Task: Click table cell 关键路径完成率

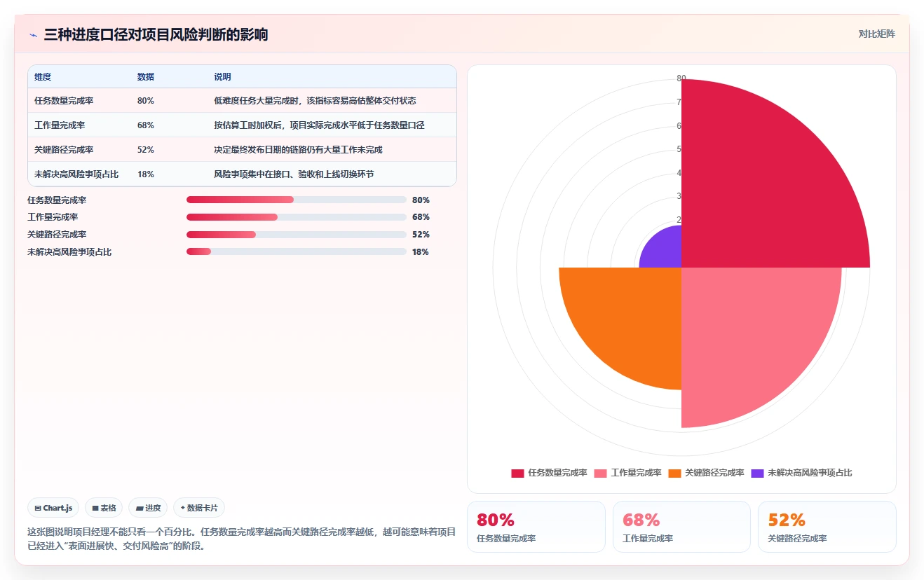Action: (x=64, y=150)
